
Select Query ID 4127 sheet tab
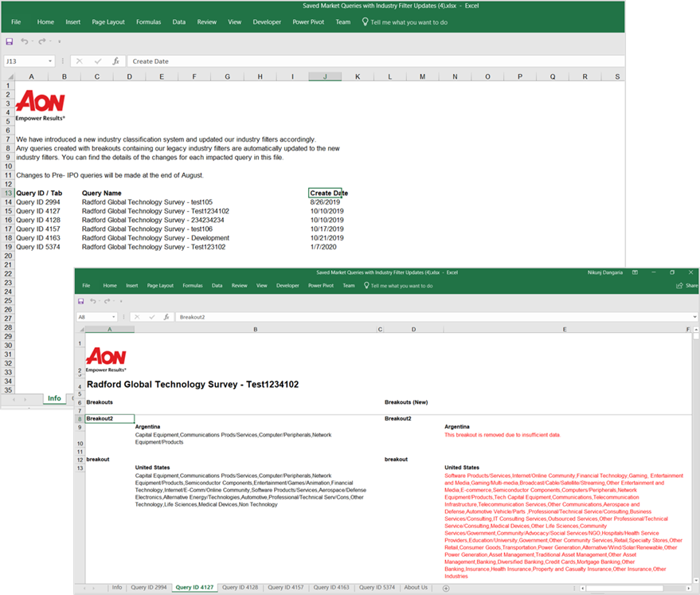point(194,587)
